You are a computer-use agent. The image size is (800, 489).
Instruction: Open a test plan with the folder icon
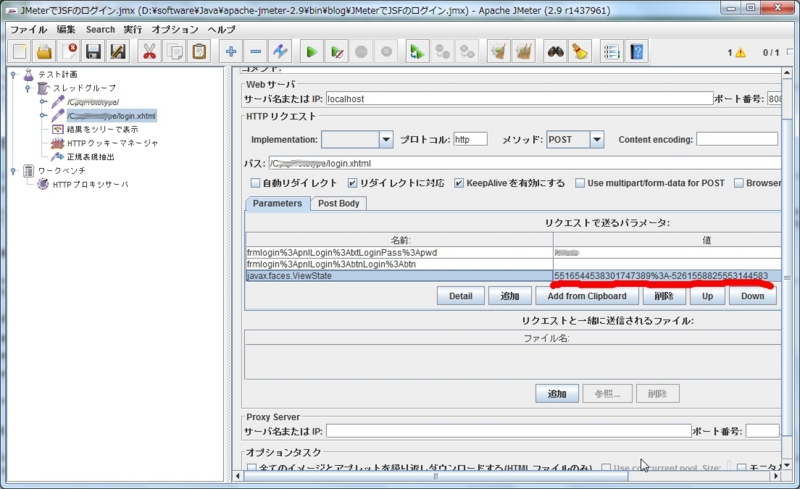(44, 52)
